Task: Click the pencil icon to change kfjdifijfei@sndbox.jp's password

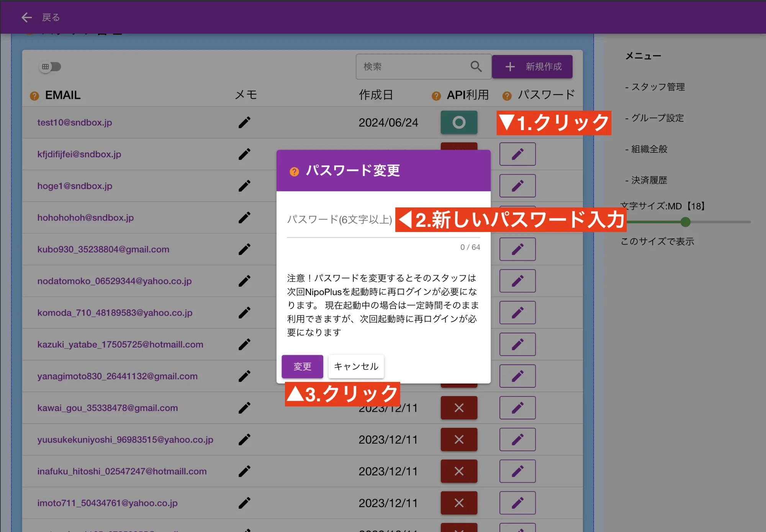Action: tap(517, 154)
